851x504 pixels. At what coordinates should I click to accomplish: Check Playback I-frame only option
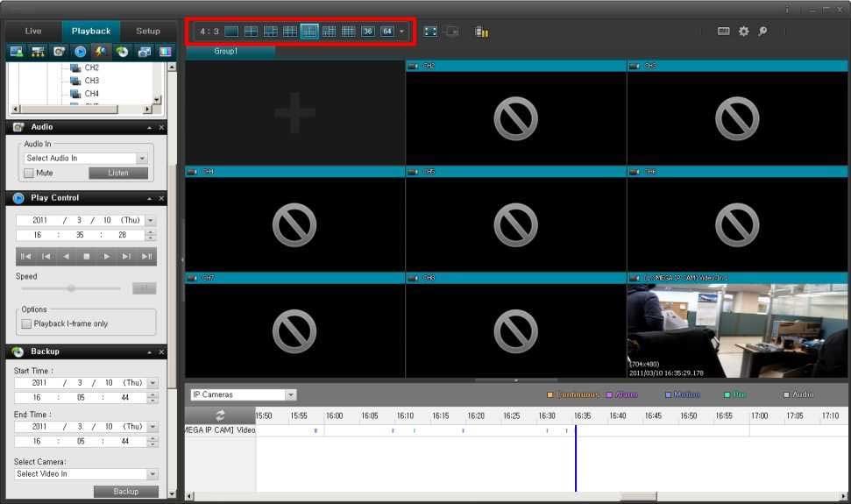(26, 324)
